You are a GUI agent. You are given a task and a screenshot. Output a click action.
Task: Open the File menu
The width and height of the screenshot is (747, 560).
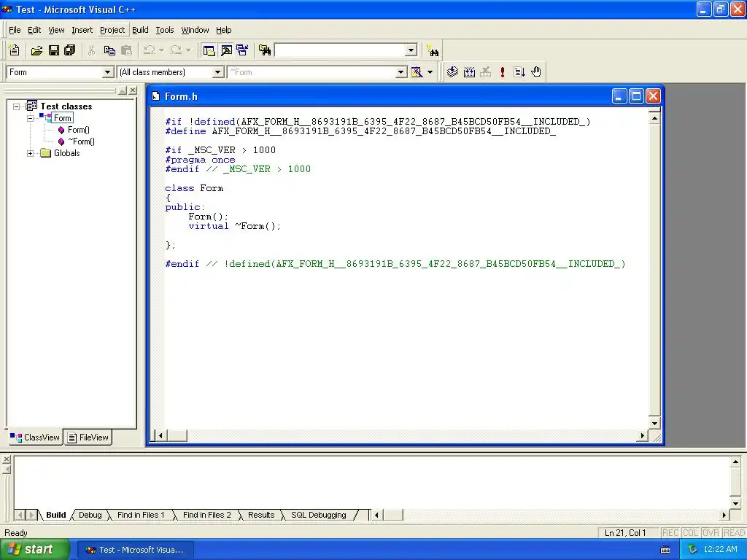(x=15, y=30)
